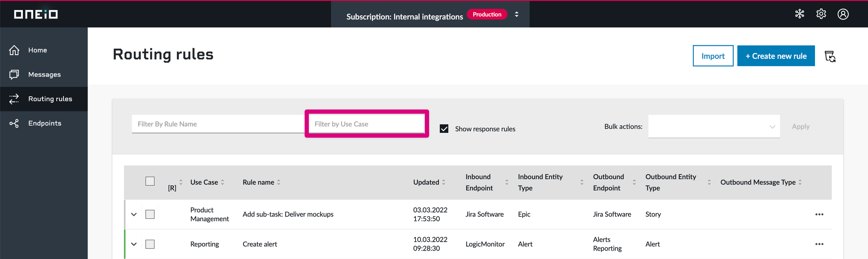The height and width of the screenshot is (259, 868).
Task: Open the user account icon
Action: (843, 14)
